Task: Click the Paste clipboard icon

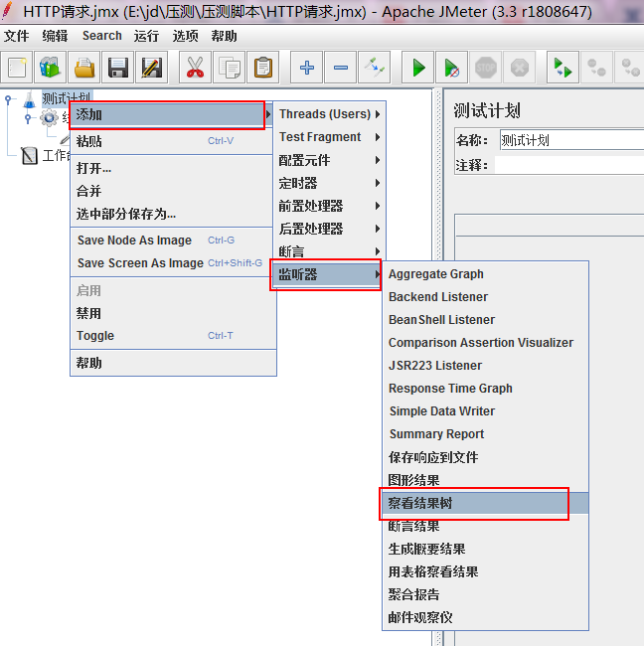Action: click(263, 68)
